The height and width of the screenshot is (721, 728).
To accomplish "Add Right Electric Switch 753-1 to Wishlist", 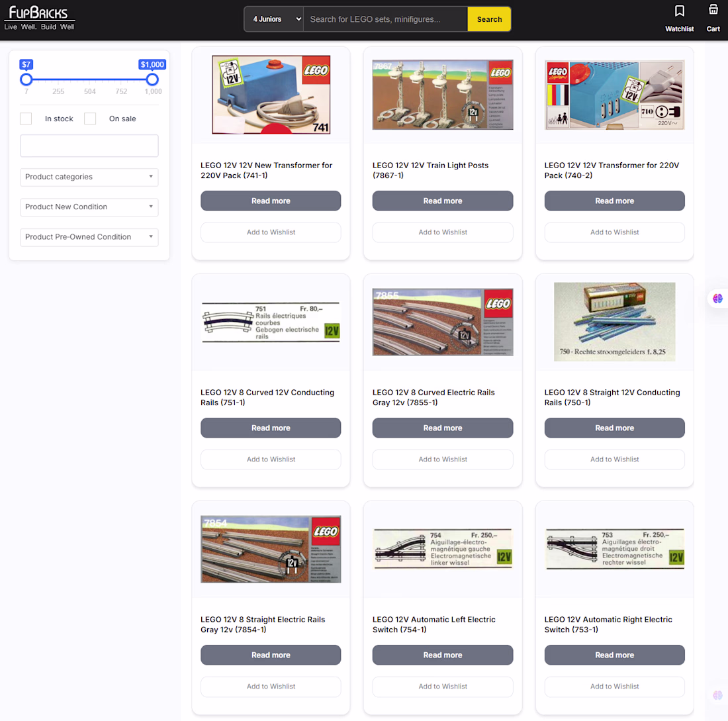I will tap(614, 687).
